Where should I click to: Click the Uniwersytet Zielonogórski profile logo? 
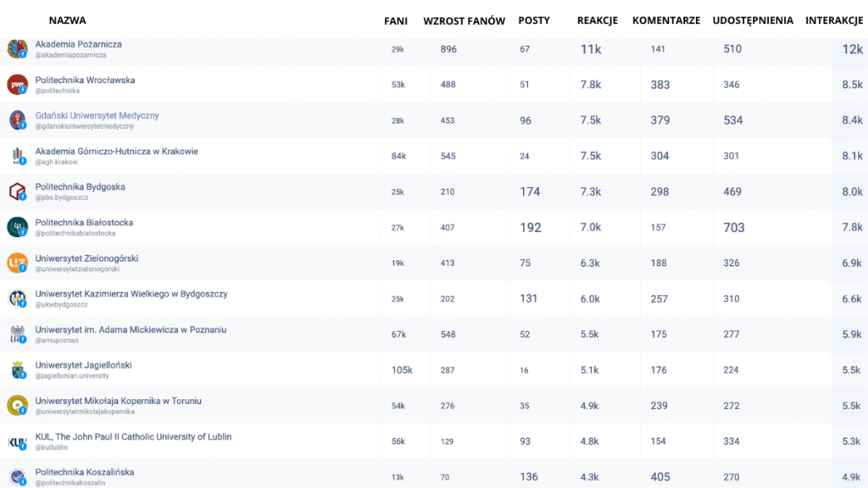[x=17, y=263]
